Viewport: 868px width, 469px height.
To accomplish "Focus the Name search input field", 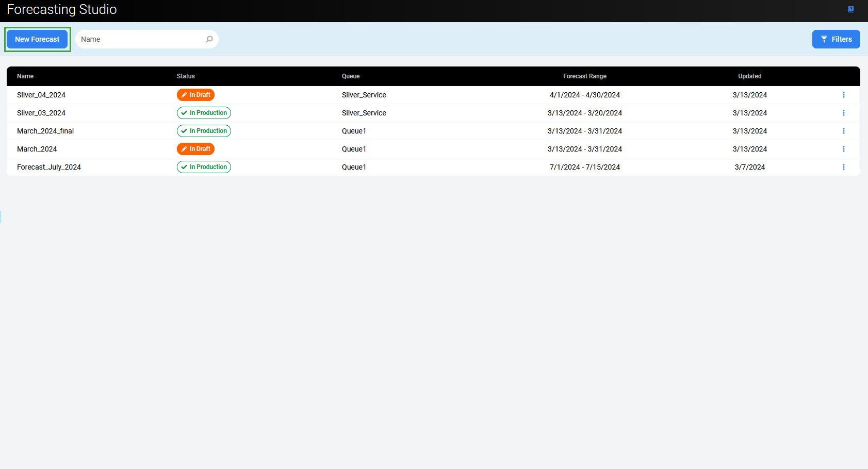I will click(x=140, y=39).
